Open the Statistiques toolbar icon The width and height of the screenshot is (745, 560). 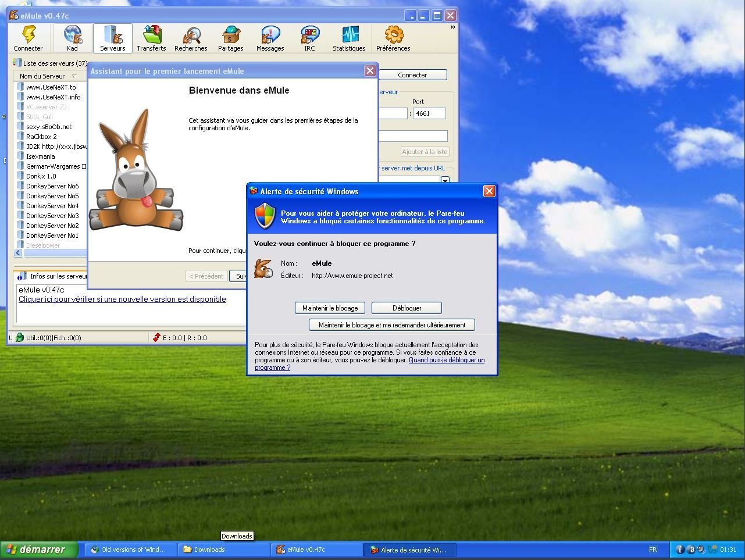(350, 35)
